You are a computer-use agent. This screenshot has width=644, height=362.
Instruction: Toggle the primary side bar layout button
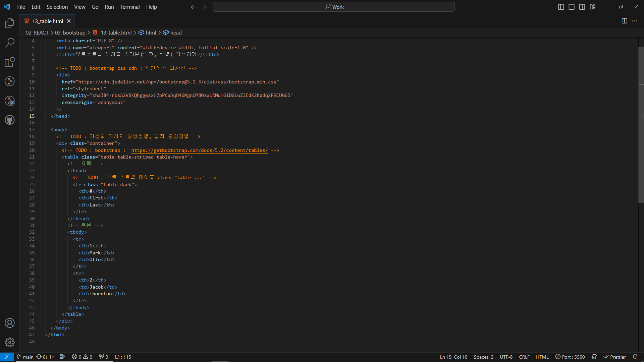pos(561,7)
